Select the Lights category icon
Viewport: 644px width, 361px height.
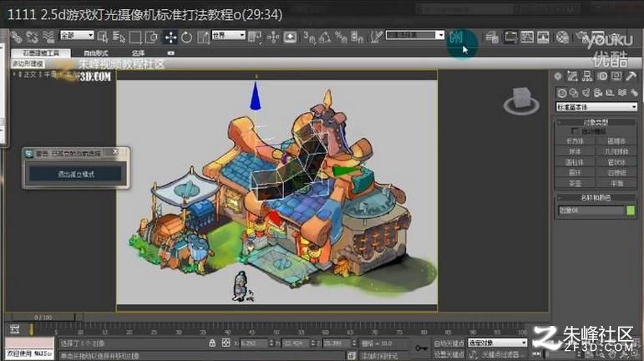coord(586,93)
